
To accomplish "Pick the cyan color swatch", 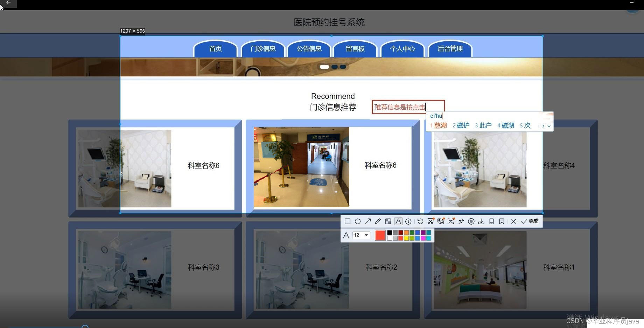I will (x=429, y=238).
